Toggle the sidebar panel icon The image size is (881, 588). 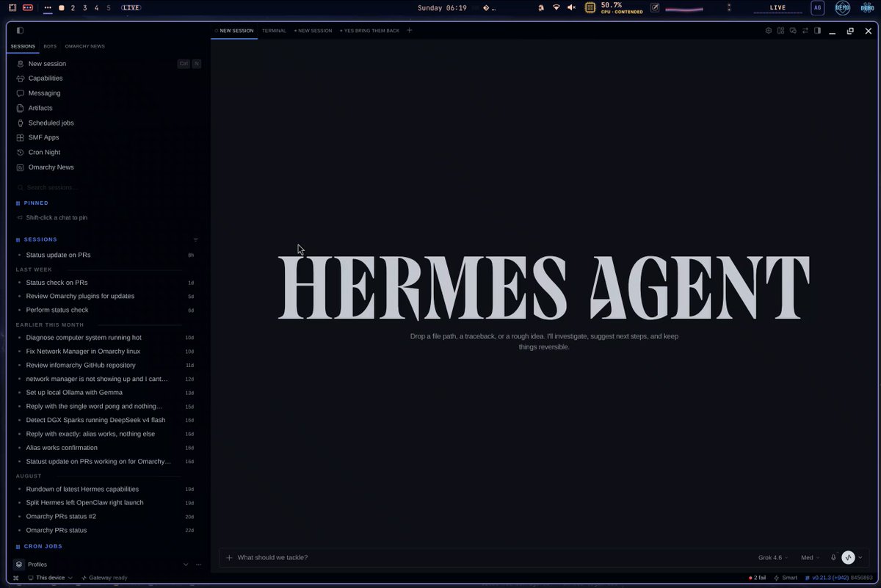click(x=20, y=31)
